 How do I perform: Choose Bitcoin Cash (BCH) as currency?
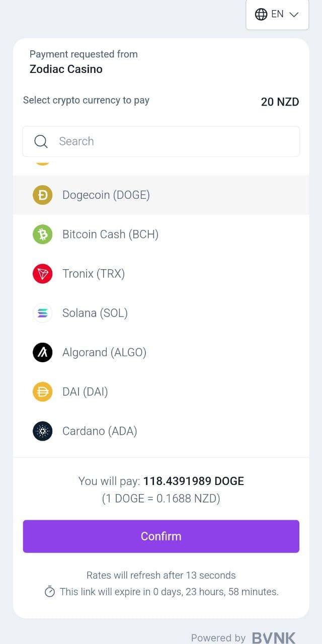coord(110,234)
